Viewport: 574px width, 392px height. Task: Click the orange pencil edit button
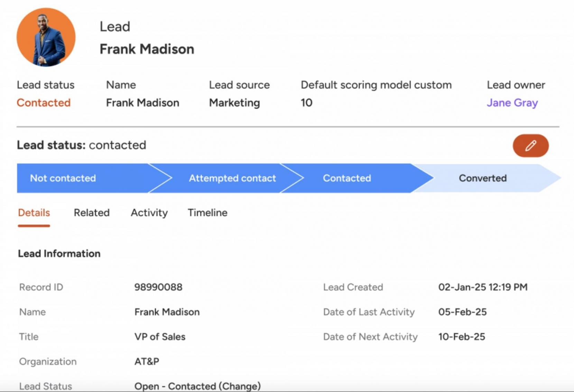pos(530,146)
